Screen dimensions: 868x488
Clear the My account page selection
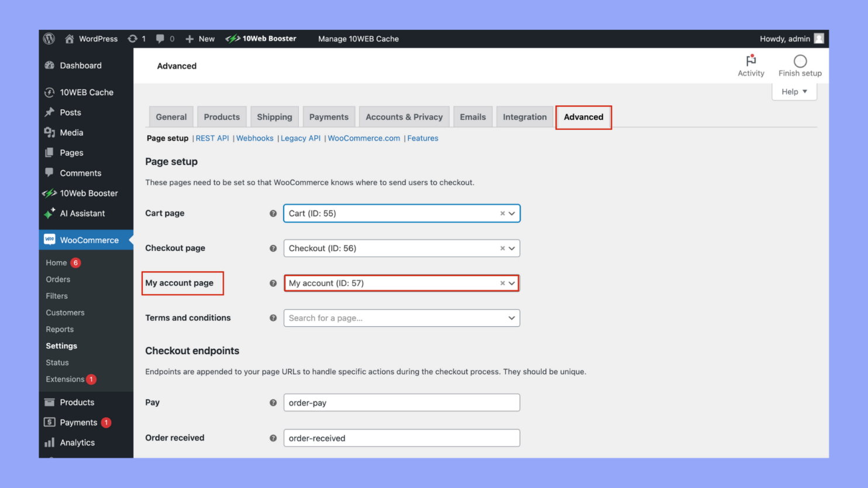[502, 283]
